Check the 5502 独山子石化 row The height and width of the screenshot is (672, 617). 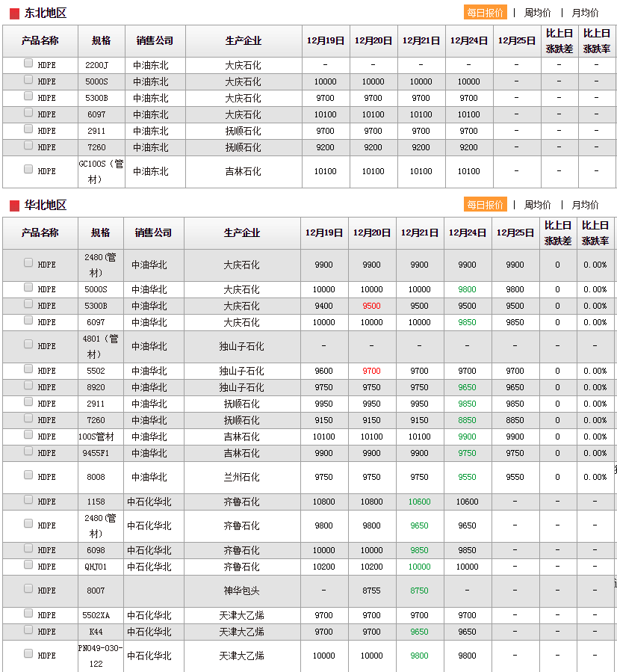click(x=28, y=369)
